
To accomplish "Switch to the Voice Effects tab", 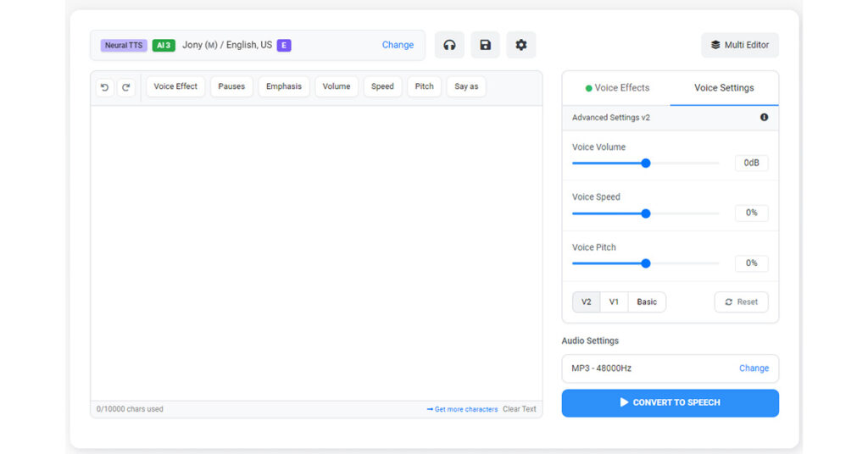I will pyautogui.click(x=616, y=88).
